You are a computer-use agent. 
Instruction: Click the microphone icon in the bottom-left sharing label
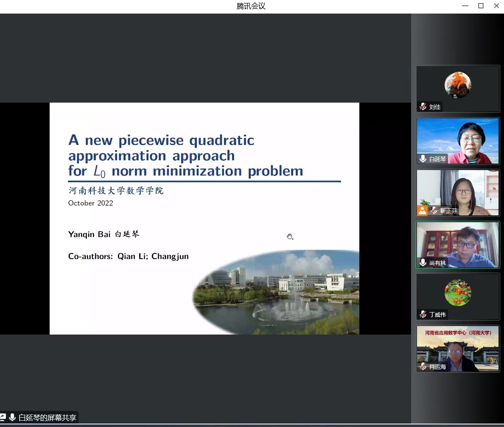tap(12, 417)
